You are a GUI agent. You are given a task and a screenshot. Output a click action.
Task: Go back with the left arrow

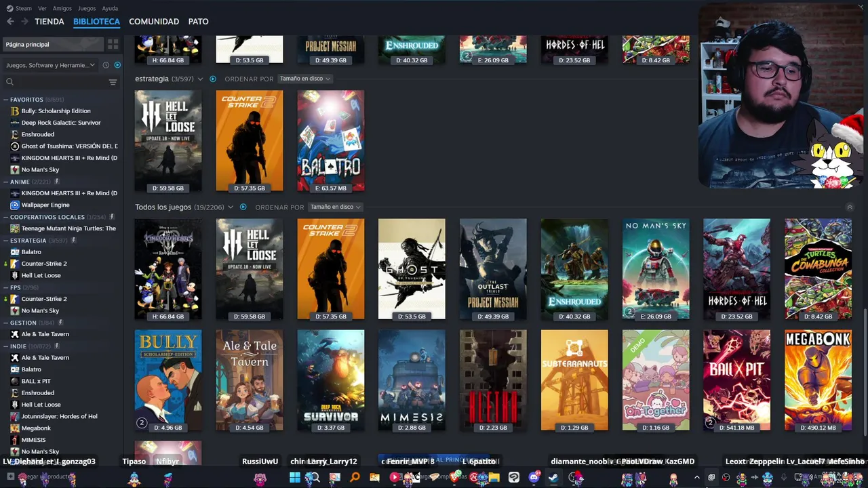click(x=10, y=22)
